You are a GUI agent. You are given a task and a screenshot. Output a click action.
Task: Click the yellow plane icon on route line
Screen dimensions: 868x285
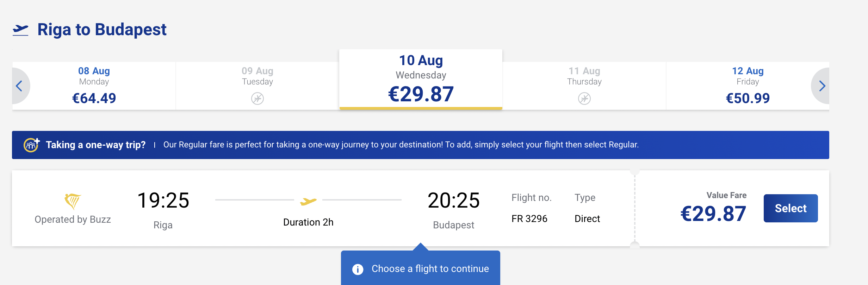(x=308, y=201)
